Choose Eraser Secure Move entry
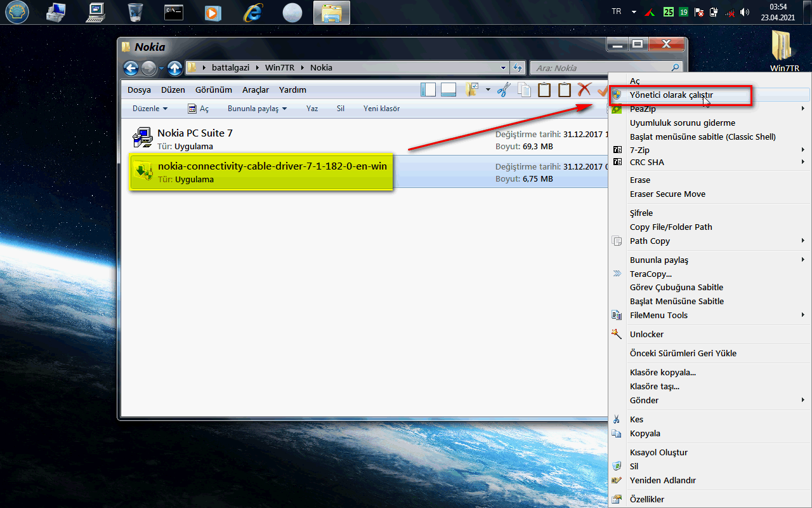Image resolution: width=812 pixels, height=508 pixels. (709, 194)
